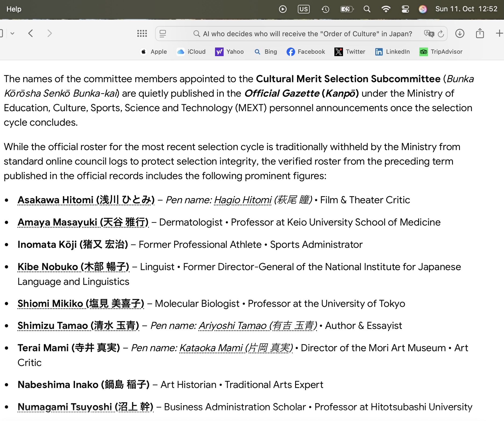
Task: Open the Wi-Fi menu
Action: click(x=386, y=9)
